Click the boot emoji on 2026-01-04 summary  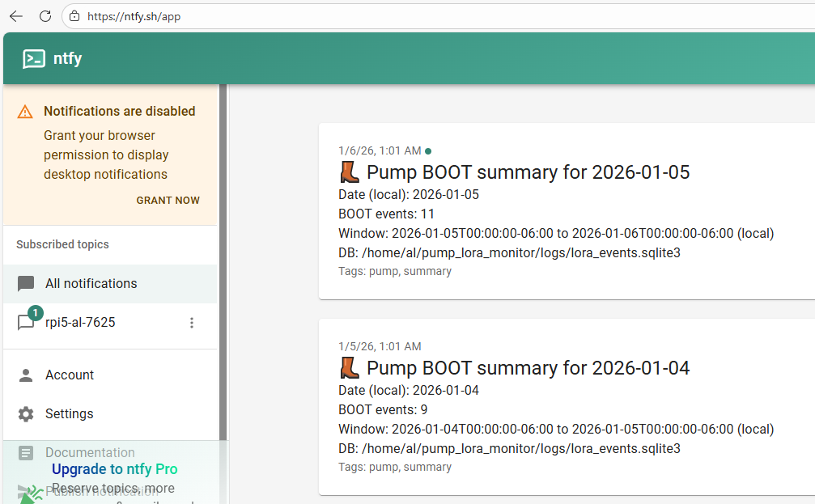tap(350, 368)
